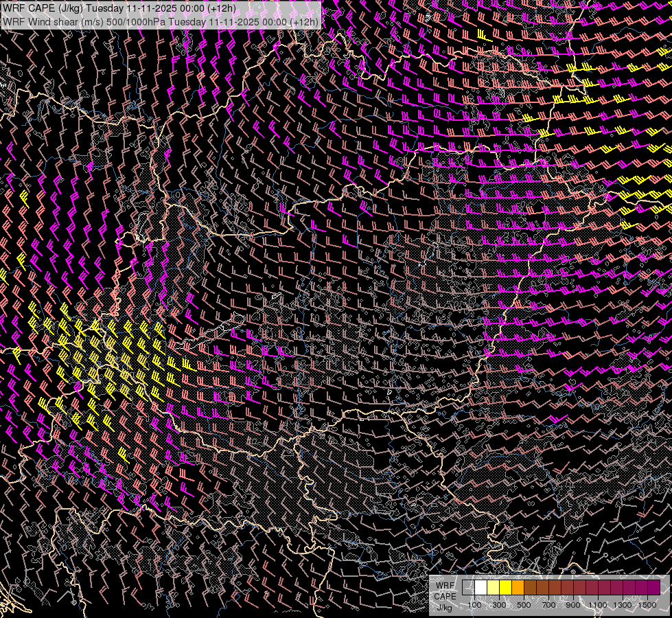Click the WRF Wind shear title line

coord(161,22)
